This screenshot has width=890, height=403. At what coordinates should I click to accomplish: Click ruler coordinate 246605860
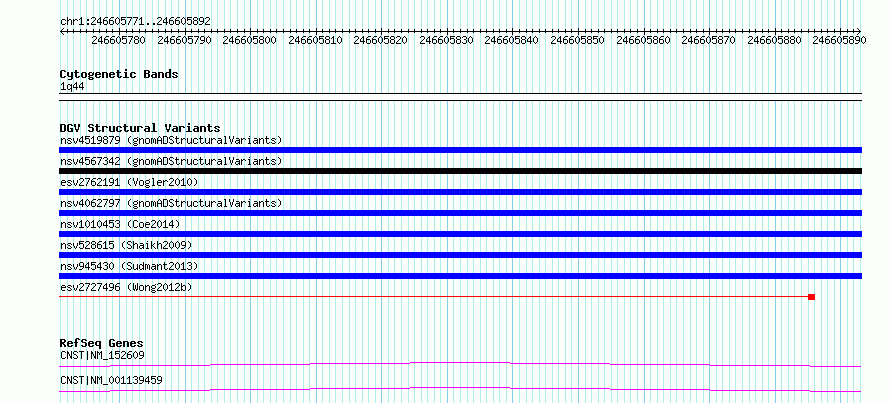[x=643, y=40]
